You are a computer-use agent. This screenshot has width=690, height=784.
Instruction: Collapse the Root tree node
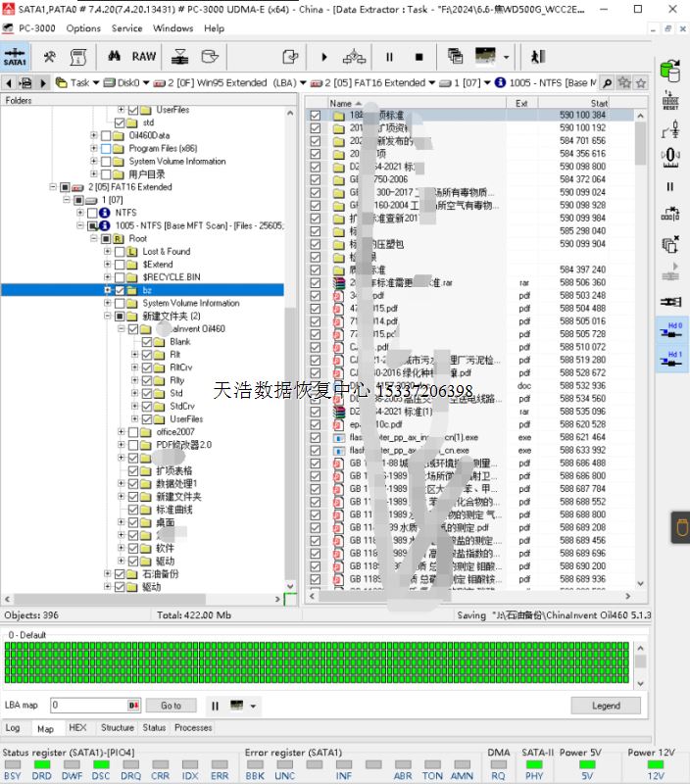pyautogui.click(x=94, y=238)
